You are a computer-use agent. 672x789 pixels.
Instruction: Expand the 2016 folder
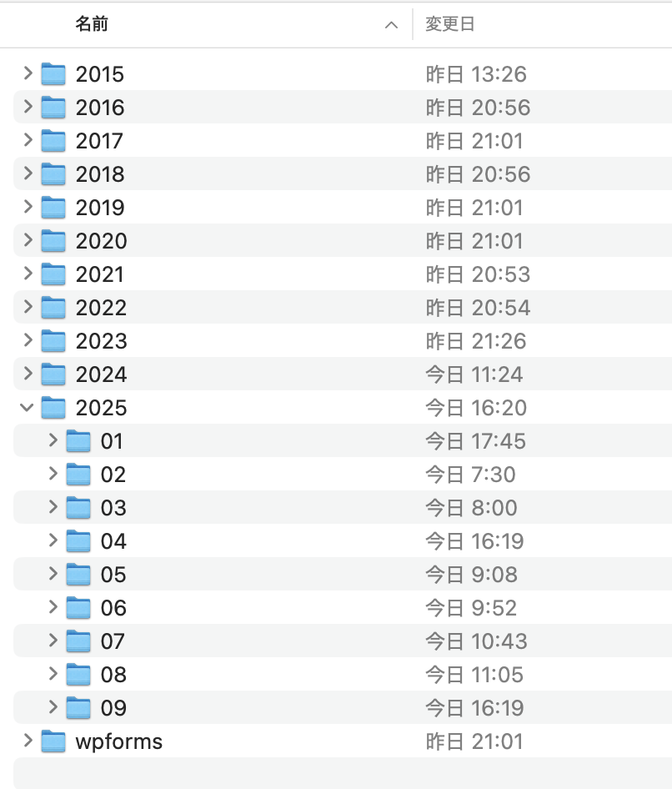tap(28, 107)
